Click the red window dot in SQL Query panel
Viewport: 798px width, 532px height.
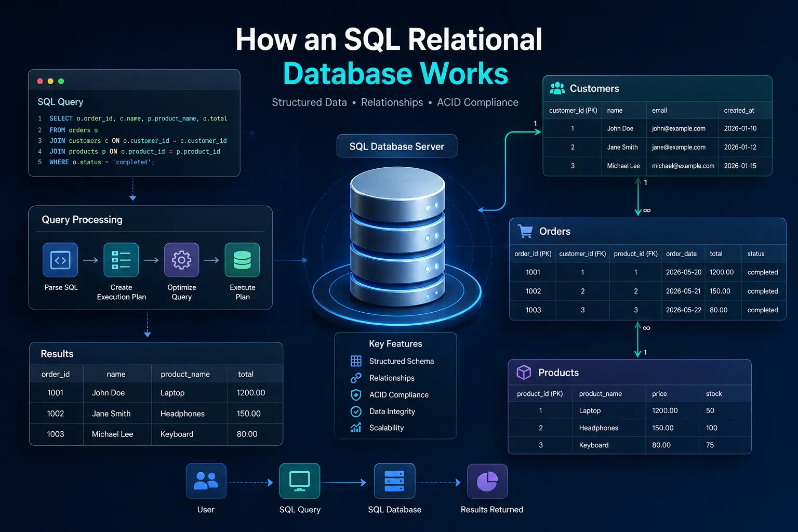point(40,81)
